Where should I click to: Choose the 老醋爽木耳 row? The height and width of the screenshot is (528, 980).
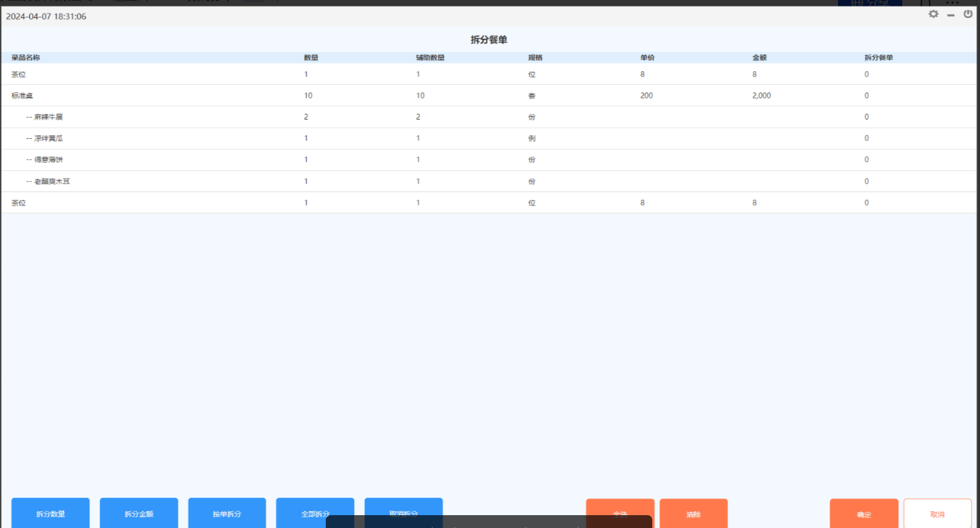click(51, 181)
